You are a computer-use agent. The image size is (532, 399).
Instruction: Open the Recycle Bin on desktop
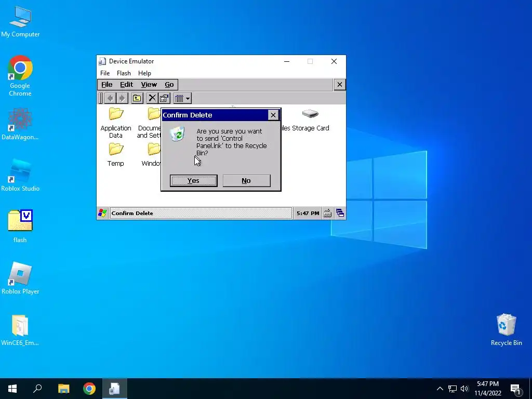(506, 330)
